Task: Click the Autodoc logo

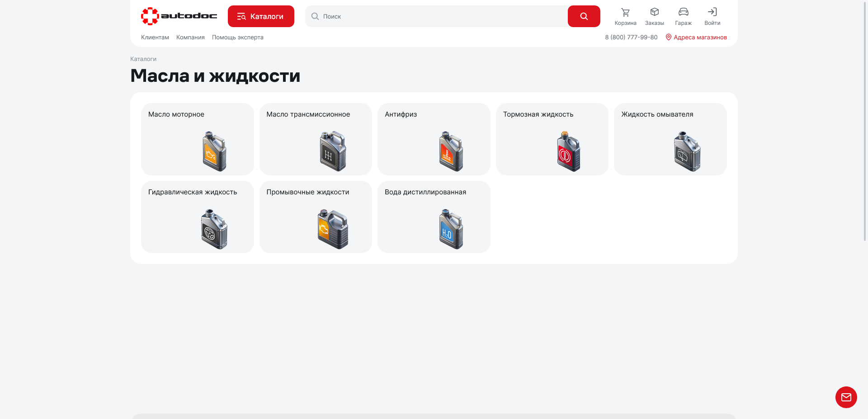Action: click(179, 15)
